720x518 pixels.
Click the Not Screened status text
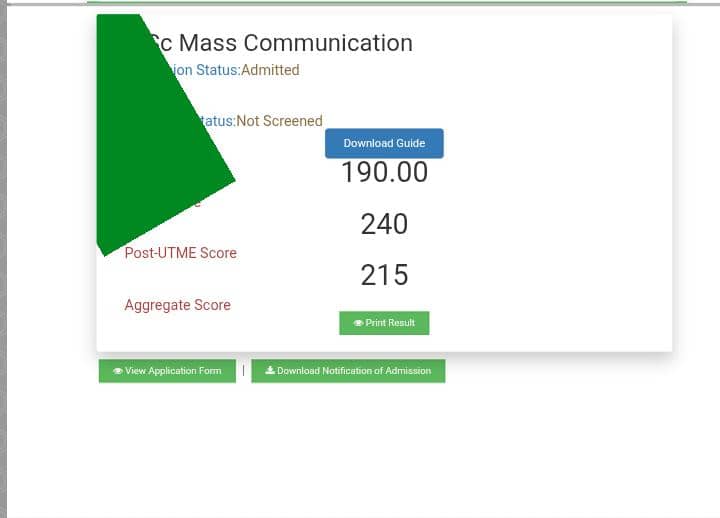pos(279,121)
